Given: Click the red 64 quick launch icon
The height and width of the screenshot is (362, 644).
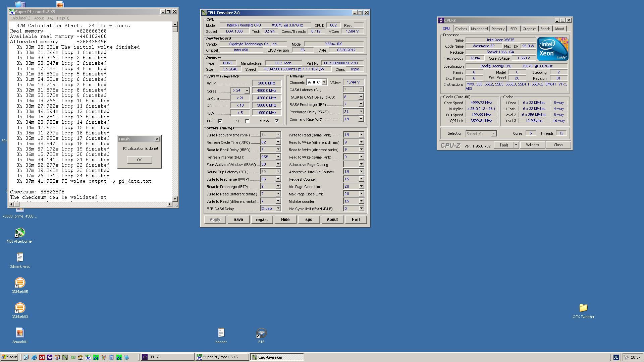Looking at the screenshot, I should [42, 357].
